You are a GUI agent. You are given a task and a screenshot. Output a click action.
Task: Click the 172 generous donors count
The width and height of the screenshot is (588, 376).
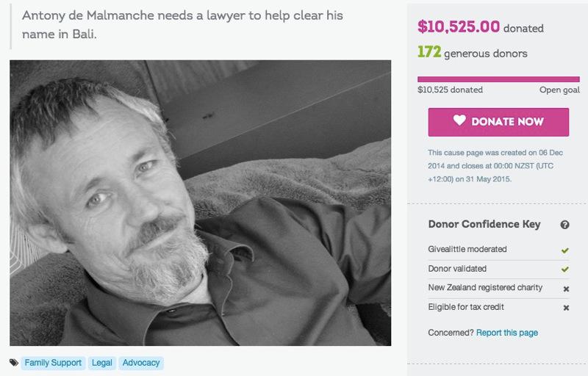(x=472, y=53)
